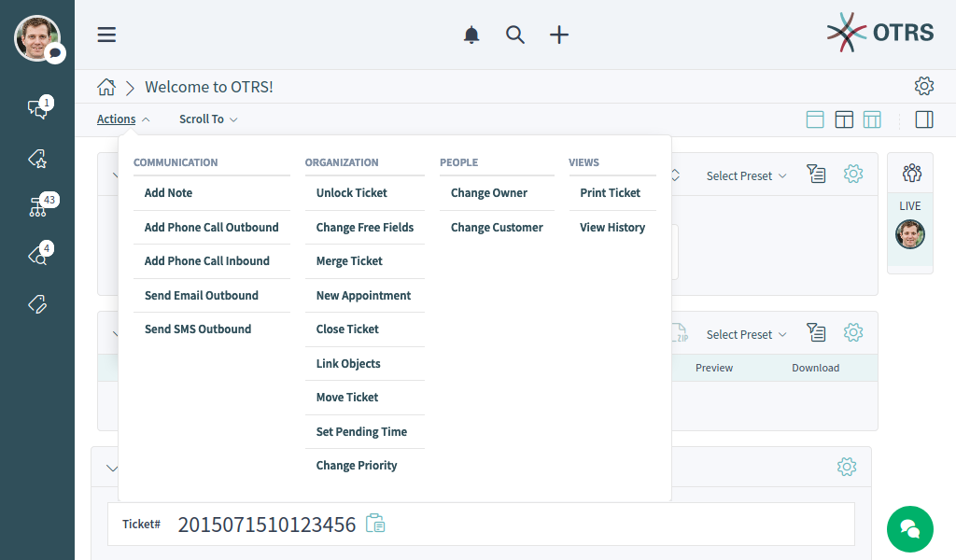This screenshot has width=956, height=560.
Task: Open page settings gear in breadcrumb bar
Action: (x=923, y=87)
